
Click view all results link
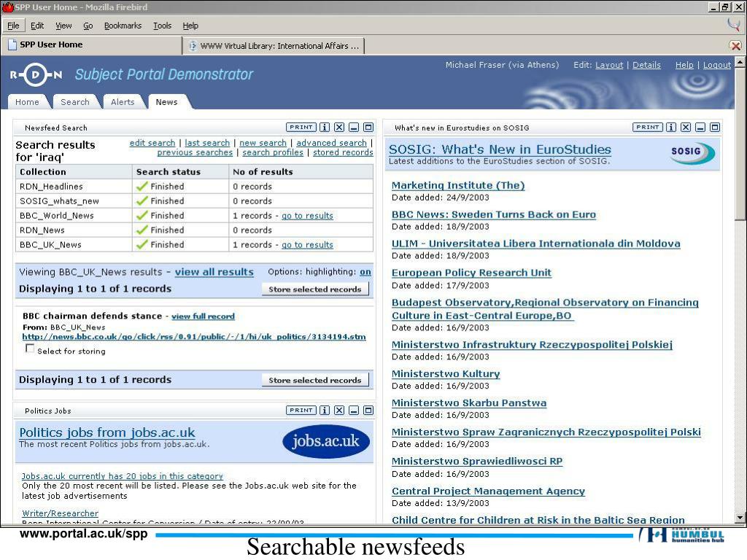214,272
